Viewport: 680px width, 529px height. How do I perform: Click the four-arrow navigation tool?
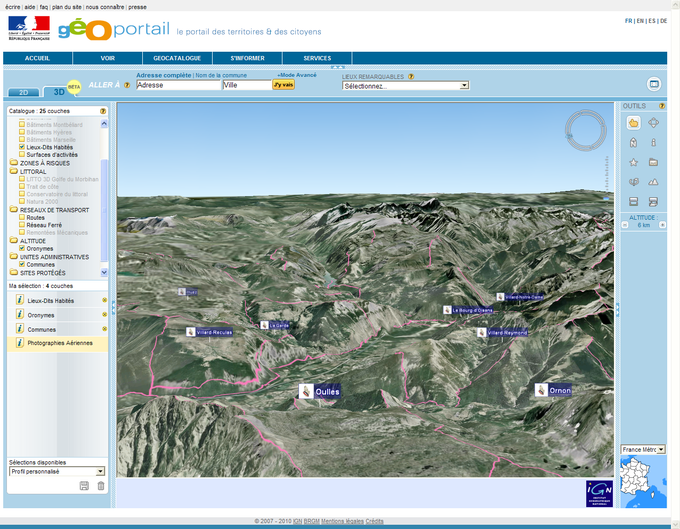coord(653,123)
